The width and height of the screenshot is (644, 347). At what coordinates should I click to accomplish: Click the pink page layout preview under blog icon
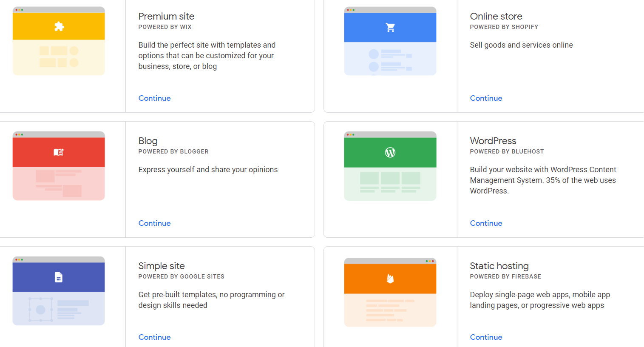[x=59, y=183]
